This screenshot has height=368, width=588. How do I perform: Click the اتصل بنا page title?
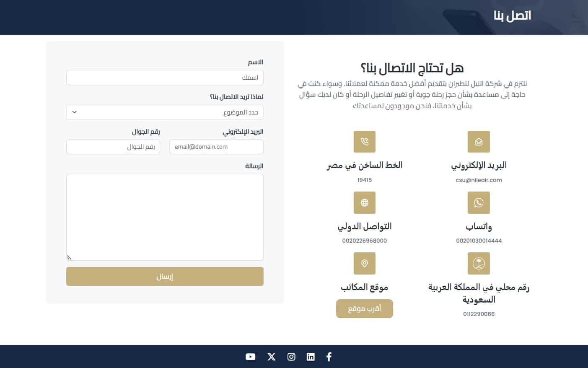pyautogui.click(x=512, y=16)
